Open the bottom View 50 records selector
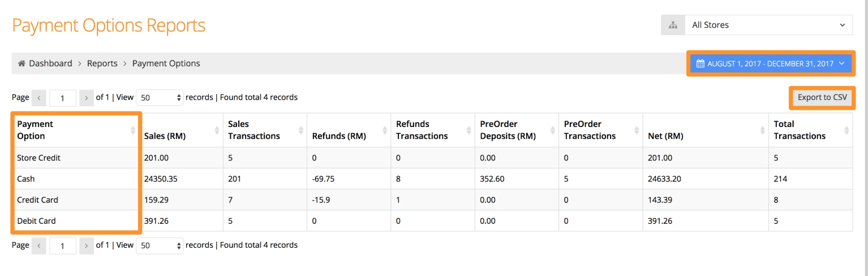Viewport: 868px width, 276px height. point(160,245)
